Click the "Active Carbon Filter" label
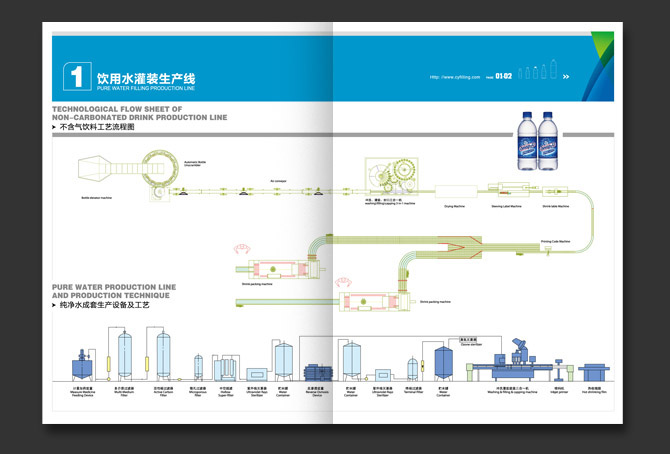The image size is (670, 454). pos(163,392)
